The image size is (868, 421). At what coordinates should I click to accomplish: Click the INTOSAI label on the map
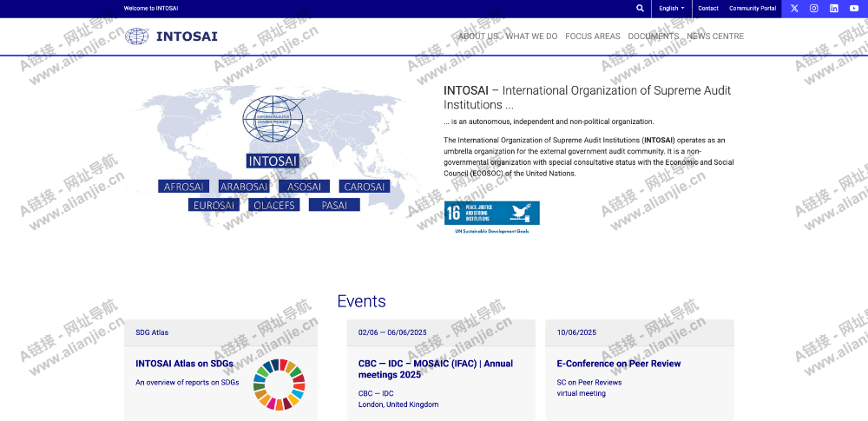point(273,161)
